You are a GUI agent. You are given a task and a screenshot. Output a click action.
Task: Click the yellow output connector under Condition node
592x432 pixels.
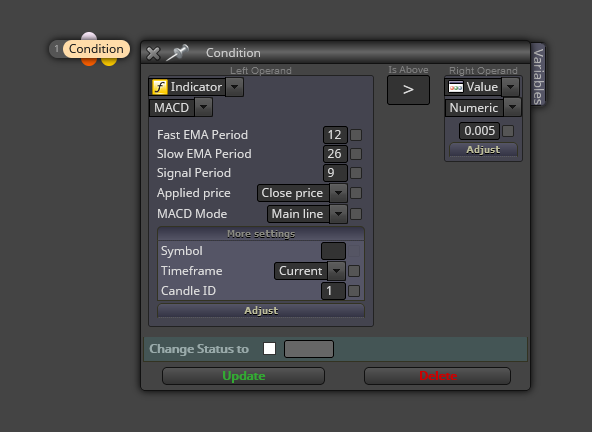tap(109, 62)
